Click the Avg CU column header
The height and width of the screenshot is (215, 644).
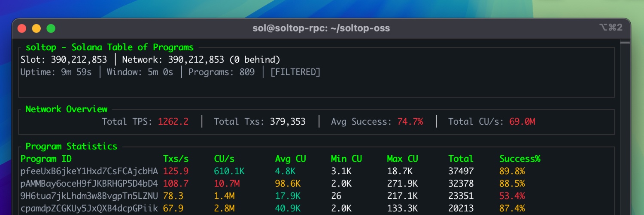tap(290, 159)
